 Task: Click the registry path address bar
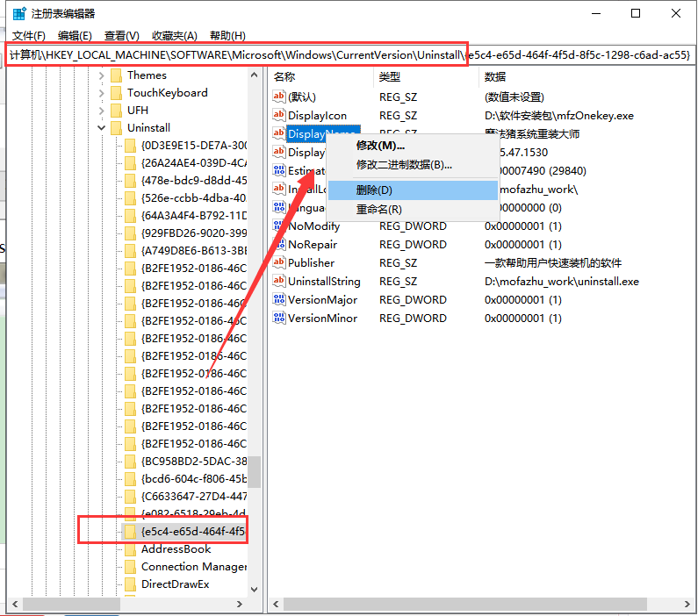click(351, 55)
